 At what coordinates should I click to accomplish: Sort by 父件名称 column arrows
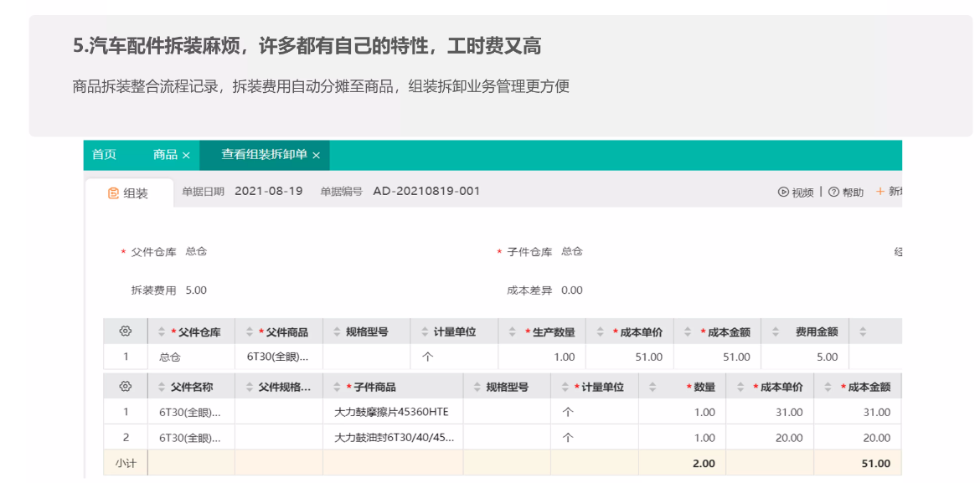pyautogui.click(x=162, y=387)
